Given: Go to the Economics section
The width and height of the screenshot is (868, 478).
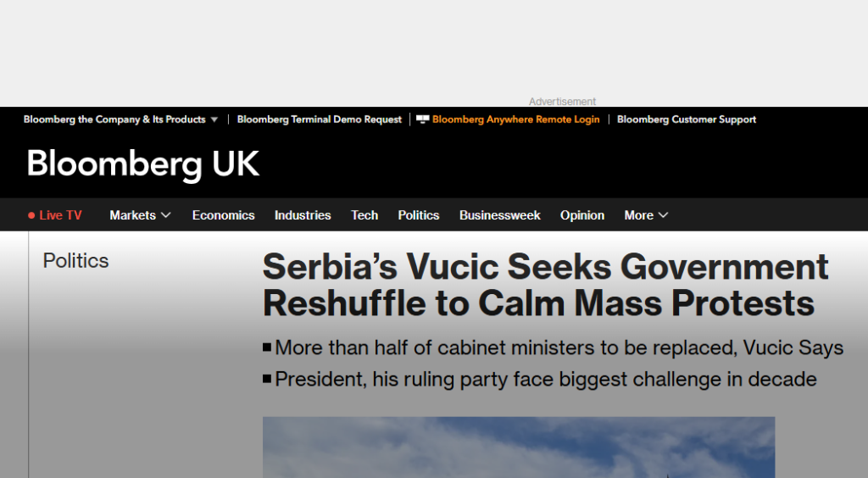Looking at the screenshot, I should 223,215.
